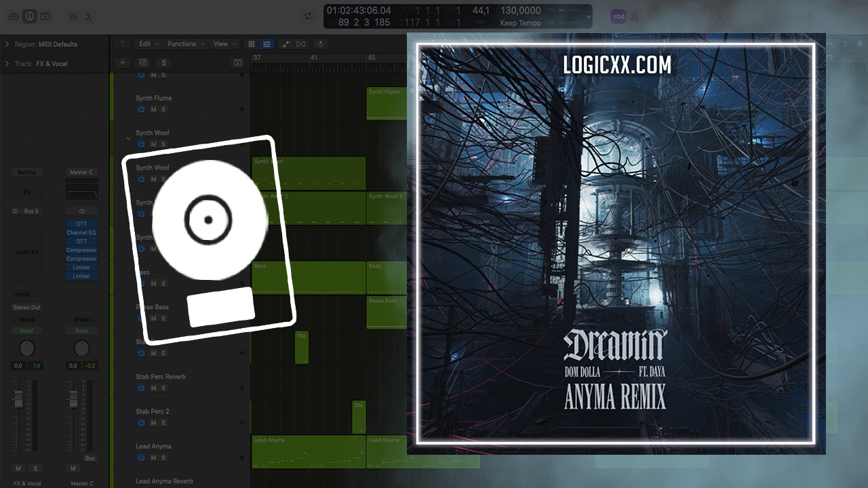Open the Library panel button
The width and height of the screenshot is (868, 488).
pos(14,16)
